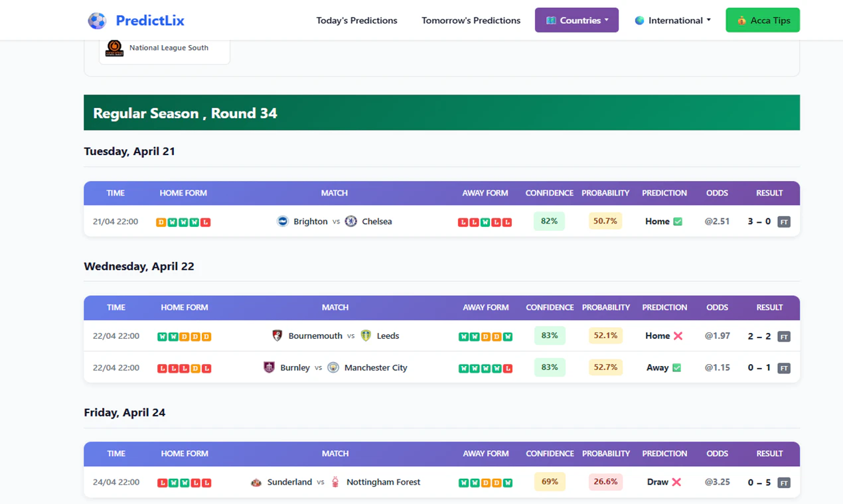843x504 pixels.
Task: Click red cross on Bournemouth Home prediction
Action: coord(678,336)
